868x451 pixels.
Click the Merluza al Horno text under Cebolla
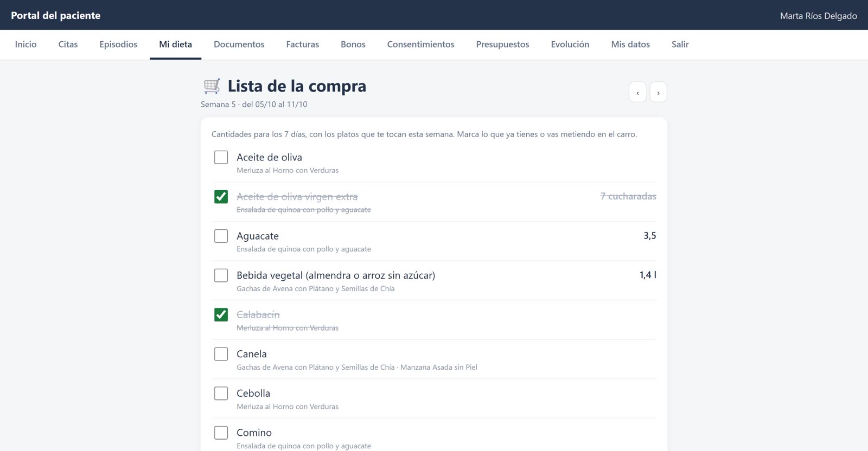coord(288,407)
